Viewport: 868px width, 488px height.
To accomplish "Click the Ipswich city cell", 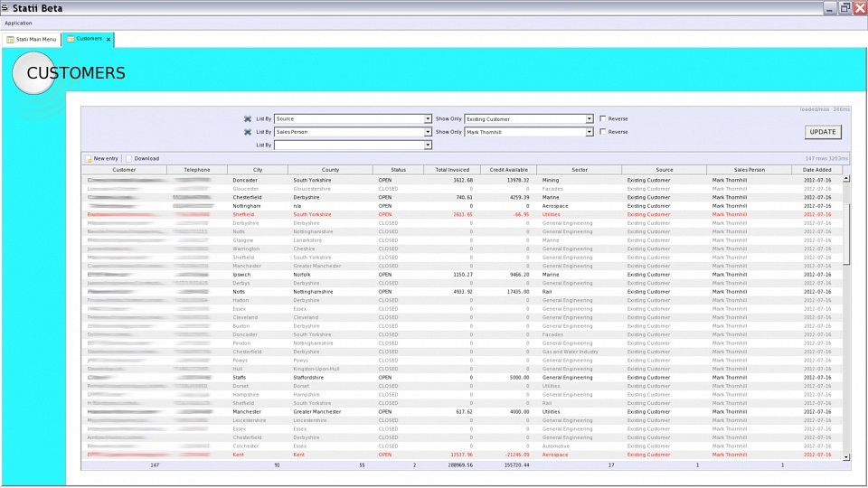I will 241,275.
